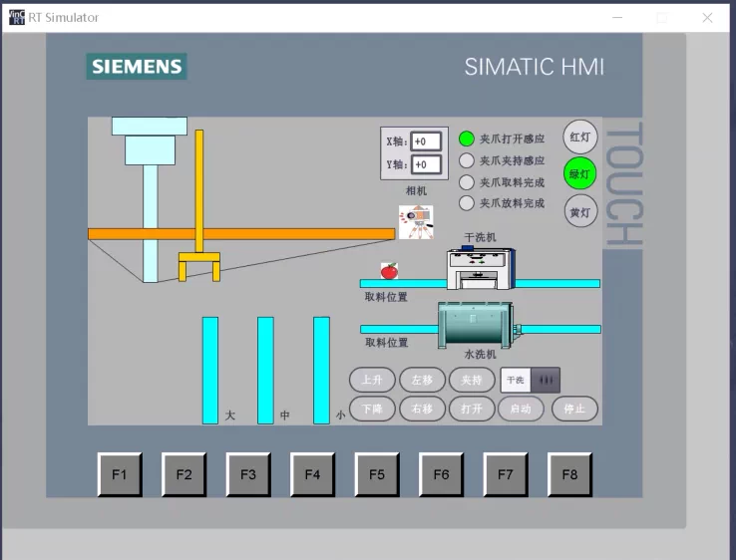Viewport: 736px width, 560px height.
Task: Close the RT Simulator window
Action: (707, 18)
